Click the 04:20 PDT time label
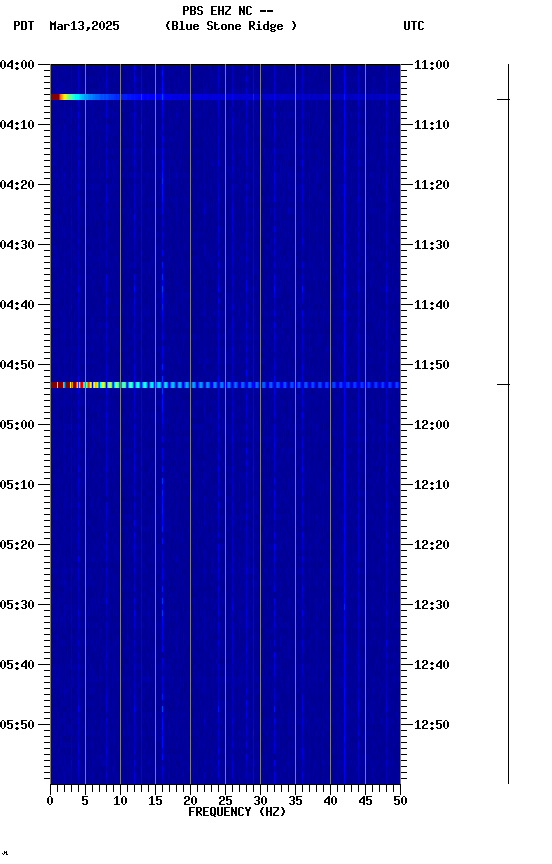The image size is (552, 864). [17, 185]
